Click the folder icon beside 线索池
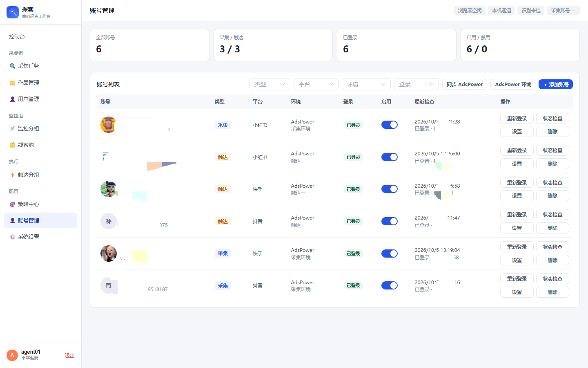588x368 pixels. click(13, 145)
